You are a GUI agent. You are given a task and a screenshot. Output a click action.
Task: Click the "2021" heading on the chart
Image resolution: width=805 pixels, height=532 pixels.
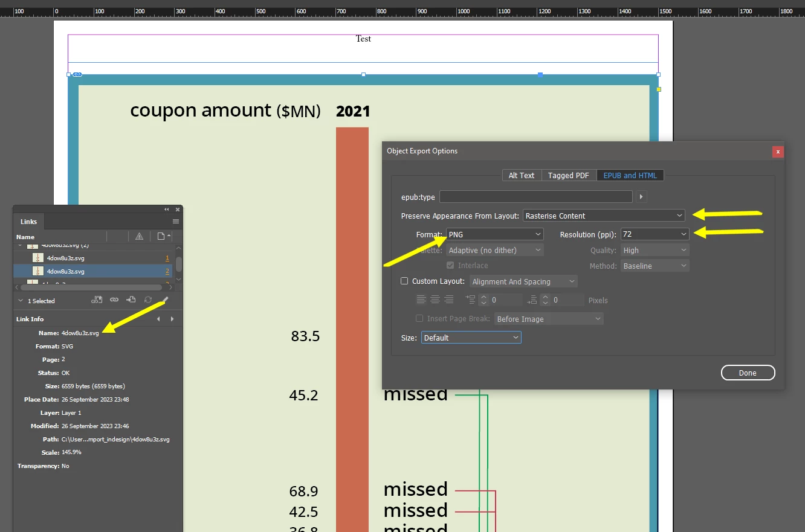pyautogui.click(x=353, y=111)
